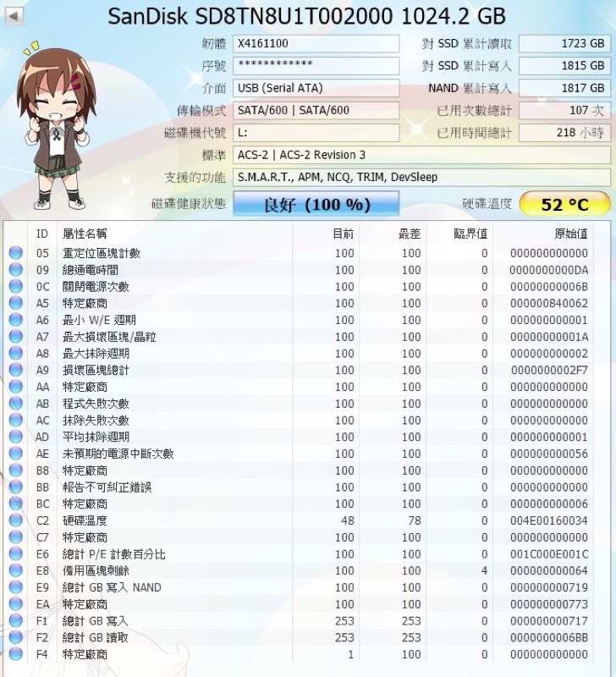The height and width of the screenshot is (677, 616).
Task: Click the status orb for row A8
Action: (15, 353)
